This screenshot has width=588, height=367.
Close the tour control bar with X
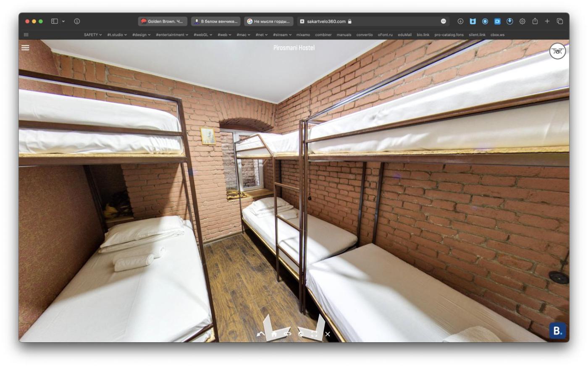328,334
